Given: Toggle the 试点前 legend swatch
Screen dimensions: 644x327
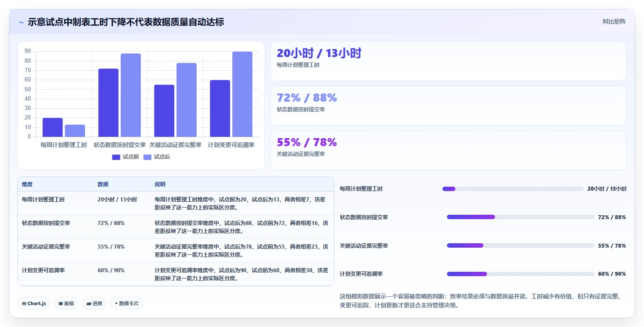Looking at the screenshot, I should click(116, 157).
